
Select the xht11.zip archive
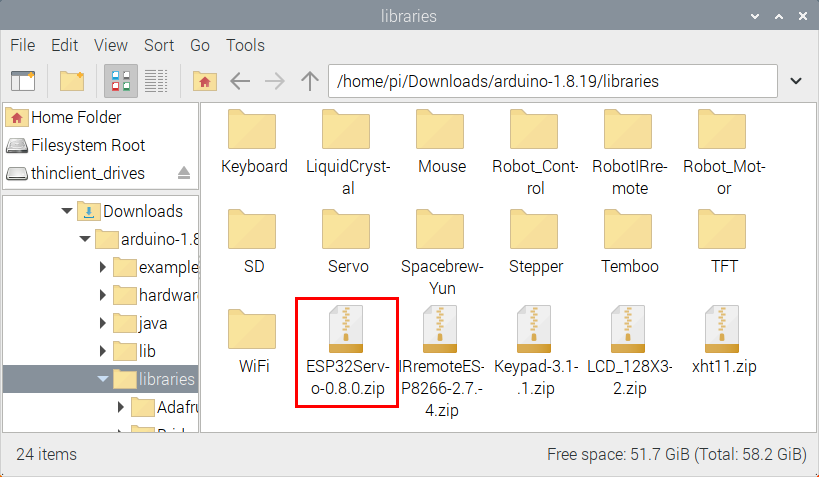[x=724, y=342]
